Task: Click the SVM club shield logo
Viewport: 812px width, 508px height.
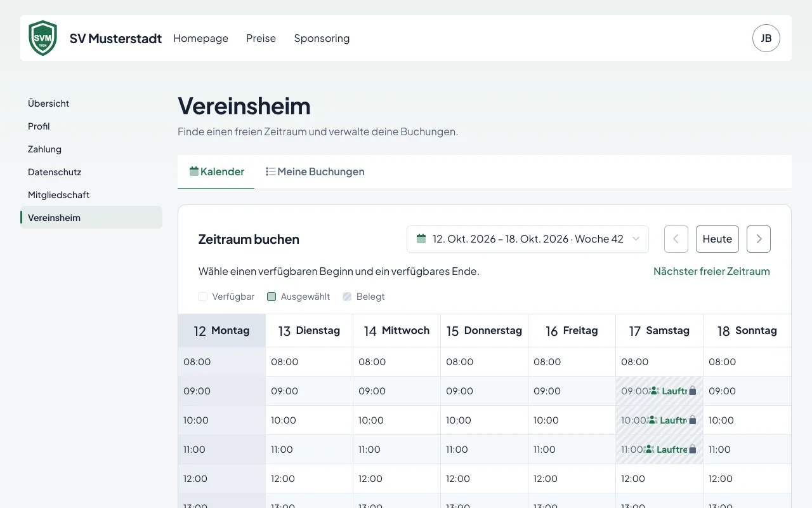Action: (x=43, y=38)
